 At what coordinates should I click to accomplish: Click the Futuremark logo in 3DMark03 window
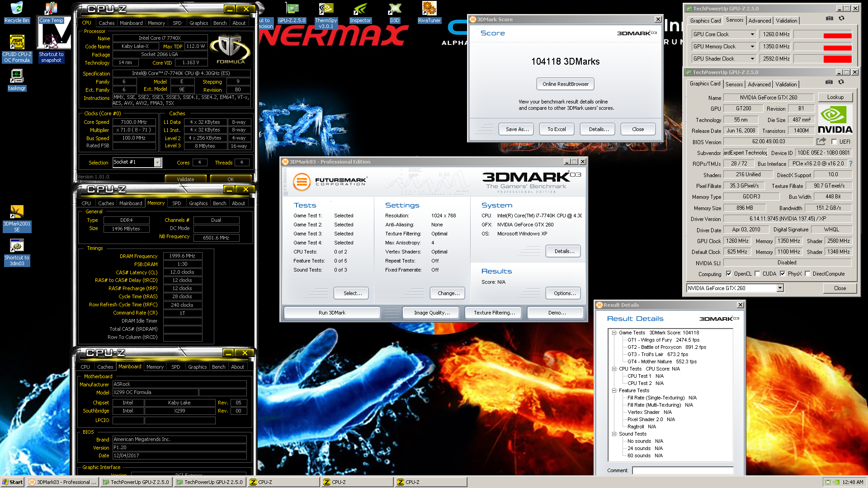click(330, 182)
